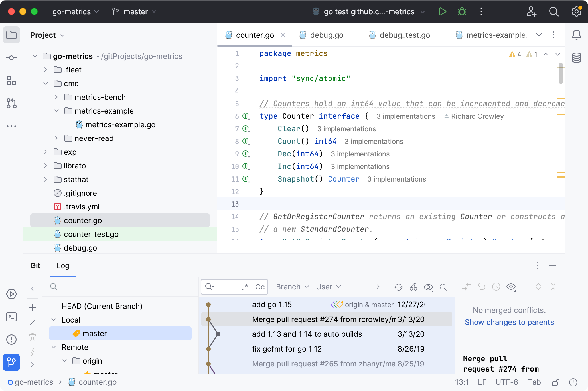The image size is (588, 391).
Task: Click the Debug bug icon
Action: pos(462,12)
